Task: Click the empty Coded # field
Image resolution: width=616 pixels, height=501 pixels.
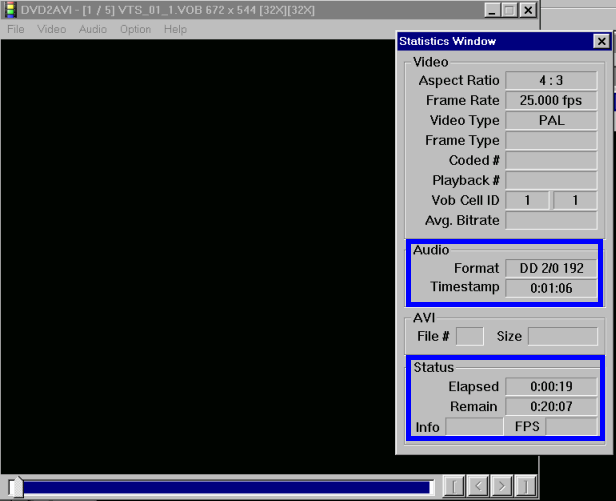Action: point(551,160)
